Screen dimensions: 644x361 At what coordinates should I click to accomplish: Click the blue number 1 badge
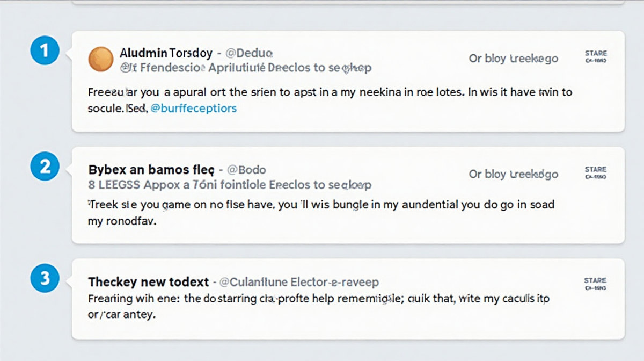click(x=45, y=51)
